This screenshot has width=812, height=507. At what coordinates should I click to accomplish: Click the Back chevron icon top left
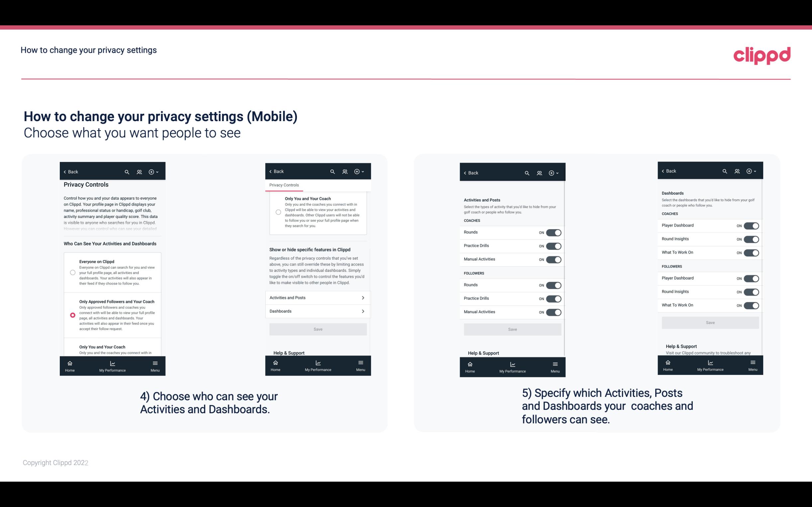tap(65, 171)
